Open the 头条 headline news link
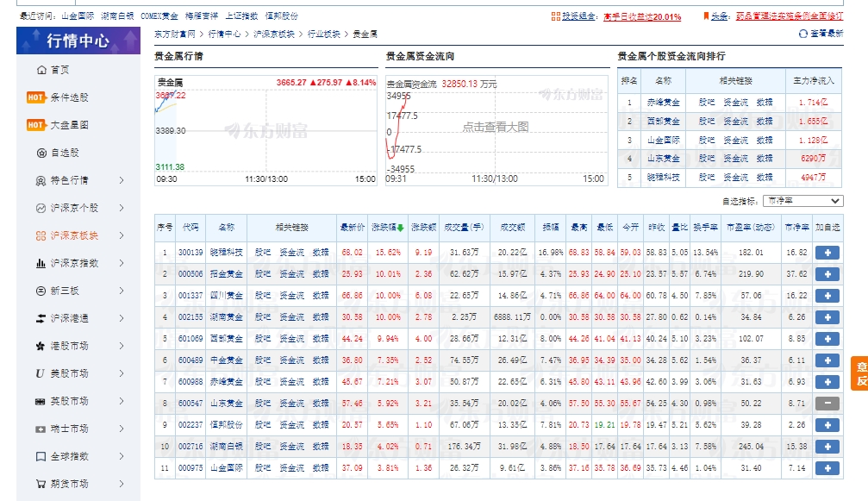 point(790,16)
